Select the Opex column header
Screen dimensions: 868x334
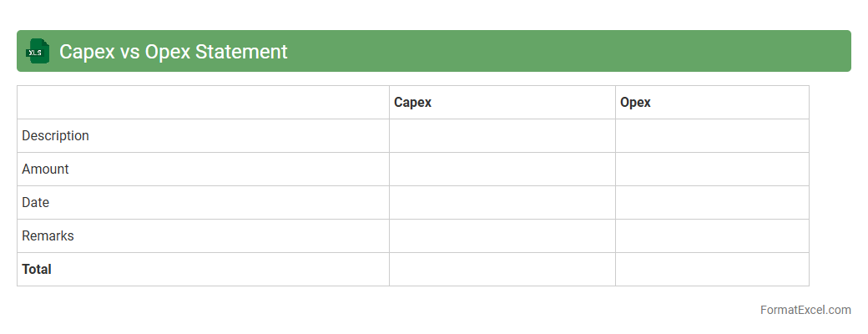click(x=635, y=103)
